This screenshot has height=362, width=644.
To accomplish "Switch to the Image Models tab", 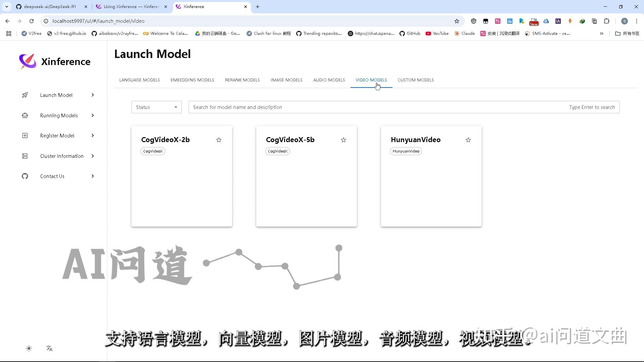I will [x=286, y=80].
